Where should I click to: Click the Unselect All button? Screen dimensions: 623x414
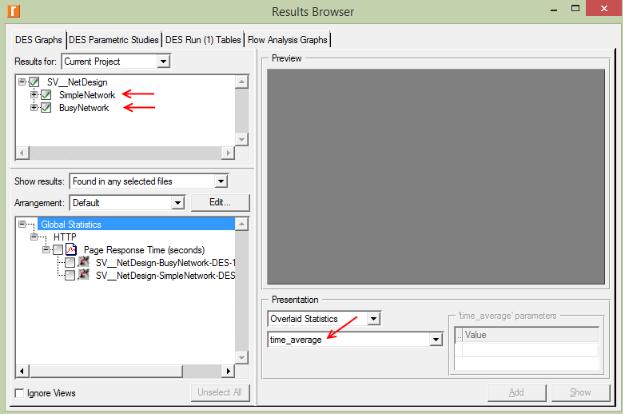point(220,393)
